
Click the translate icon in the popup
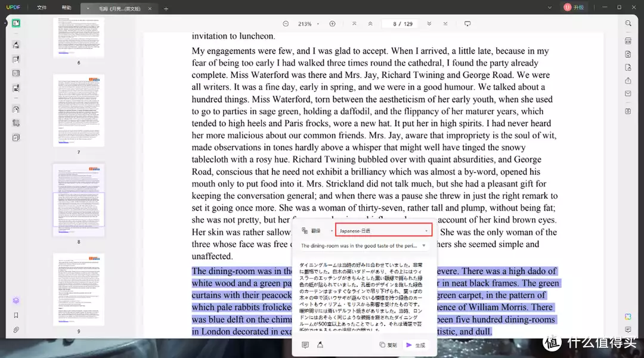pos(304,230)
